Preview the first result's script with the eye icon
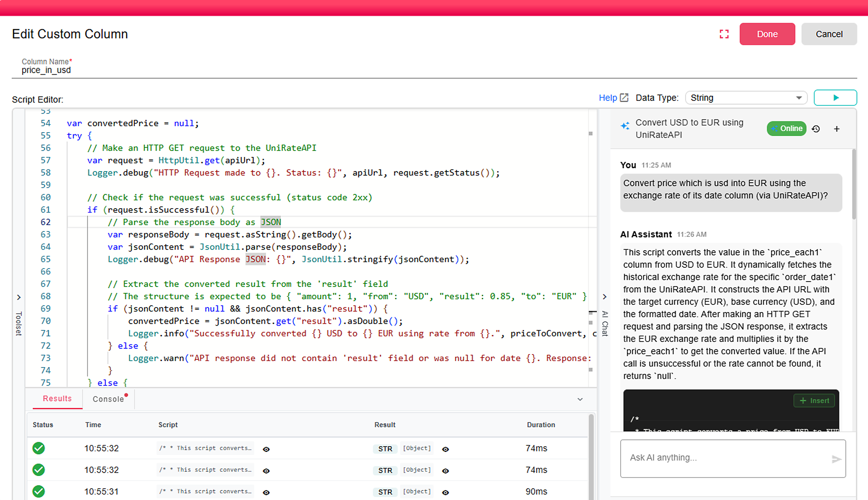This screenshot has height=500, width=868. (x=266, y=449)
